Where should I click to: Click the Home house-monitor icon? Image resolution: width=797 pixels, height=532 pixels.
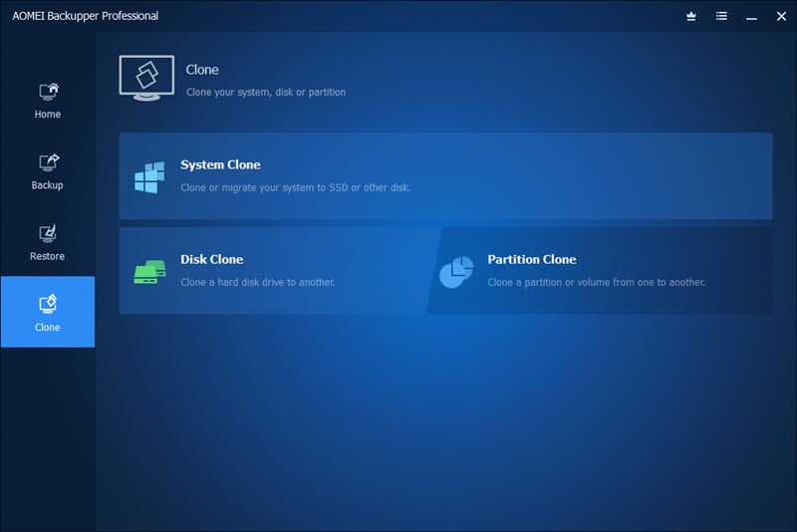[x=49, y=92]
